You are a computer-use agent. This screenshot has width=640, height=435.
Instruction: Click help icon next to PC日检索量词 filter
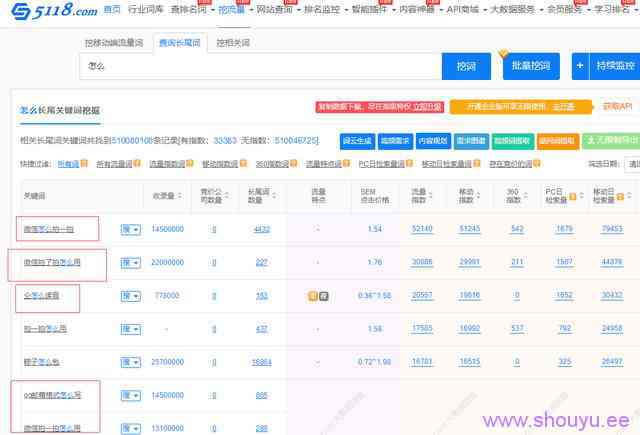click(x=409, y=164)
